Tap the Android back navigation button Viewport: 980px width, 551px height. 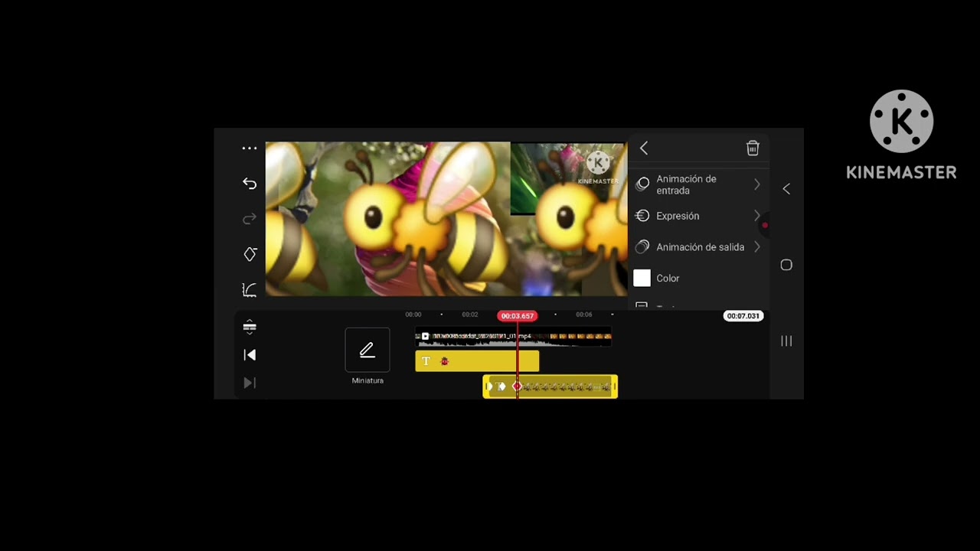pyautogui.click(x=786, y=189)
